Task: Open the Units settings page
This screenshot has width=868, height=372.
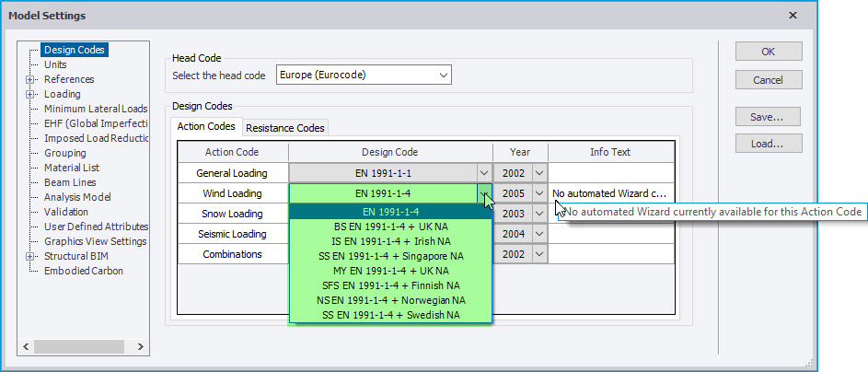Action: click(x=55, y=65)
